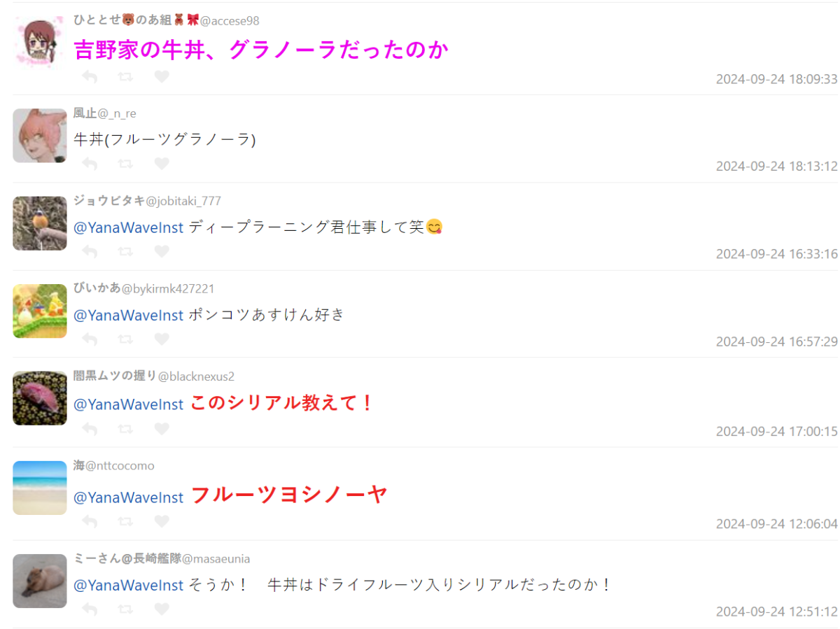The image size is (840, 629).
Task: Open timestamp 2024-09-24 18:13:12
Action: point(776,167)
